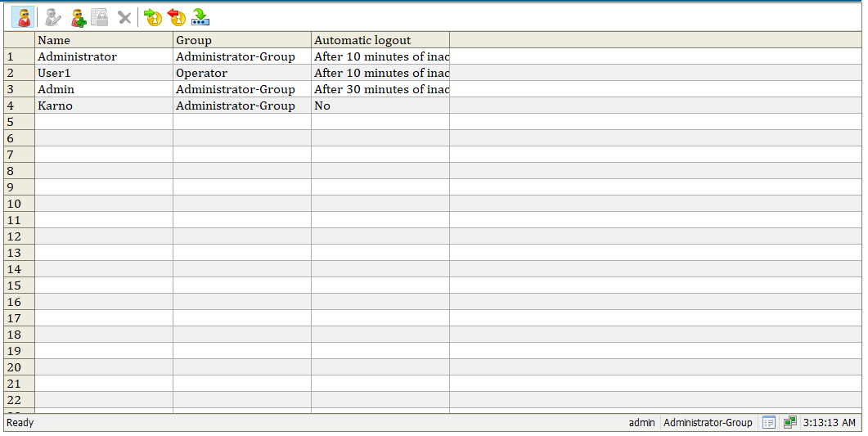868x436 pixels.
Task: Select the user view toolbar icon
Action: 23,17
